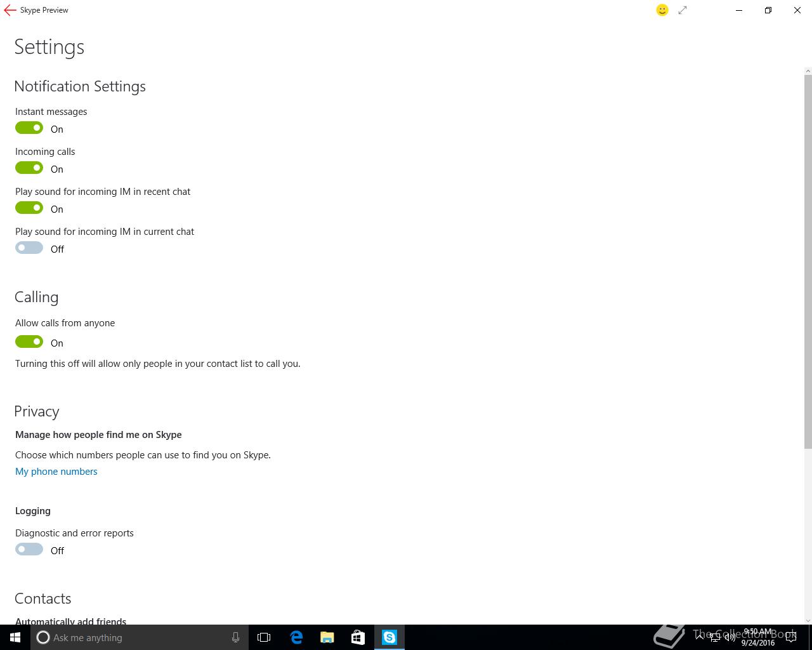Enable sound for IM in current chat
The height and width of the screenshot is (650, 812).
pos(29,248)
